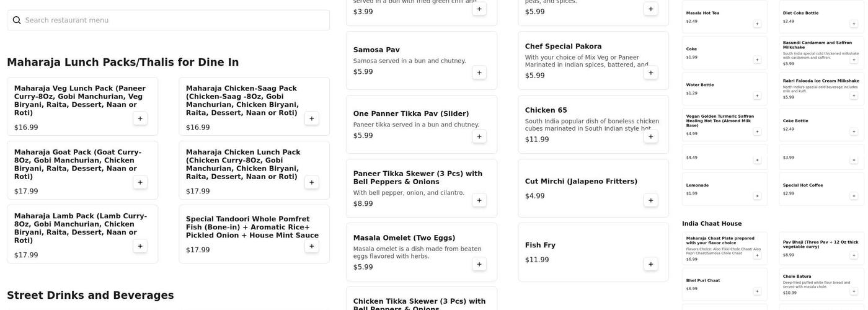Add Masala Omelet (Two Eggs)
The height and width of the screenshot is (310, 868).
479,264
